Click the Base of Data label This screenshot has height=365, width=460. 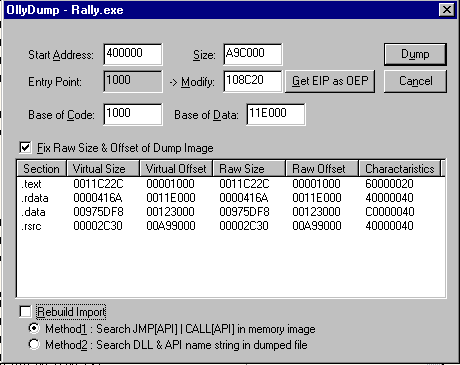pos(206,115)
